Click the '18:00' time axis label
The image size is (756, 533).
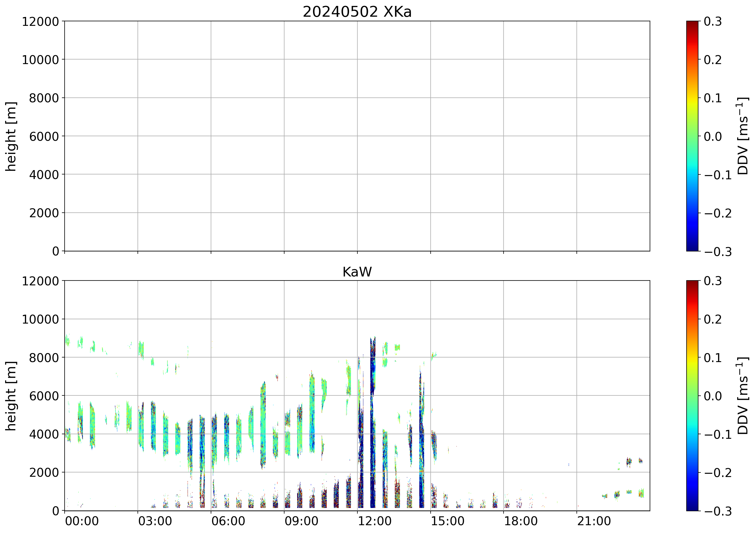pos(521,521)
